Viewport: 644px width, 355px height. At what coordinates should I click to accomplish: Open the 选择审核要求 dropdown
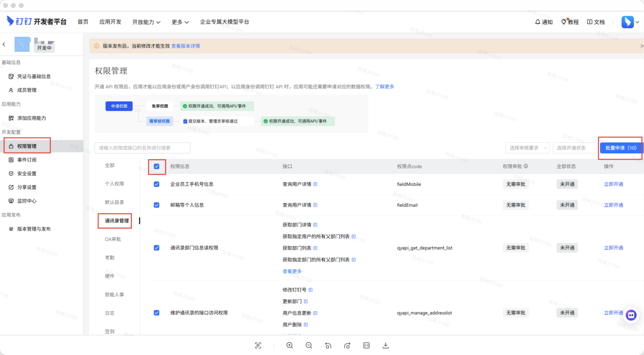[527, 148]
